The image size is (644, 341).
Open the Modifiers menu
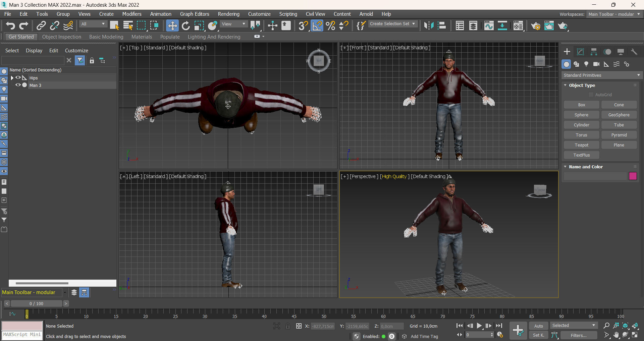click(132, 14)
